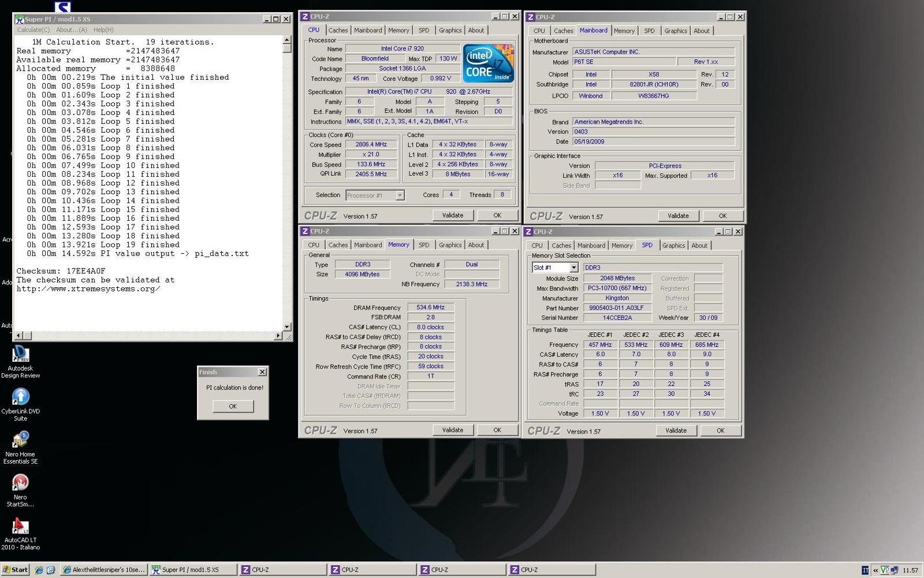Click OK in the SPD window
The width and height of the screenshot is (924, 578).
(720, 431)
